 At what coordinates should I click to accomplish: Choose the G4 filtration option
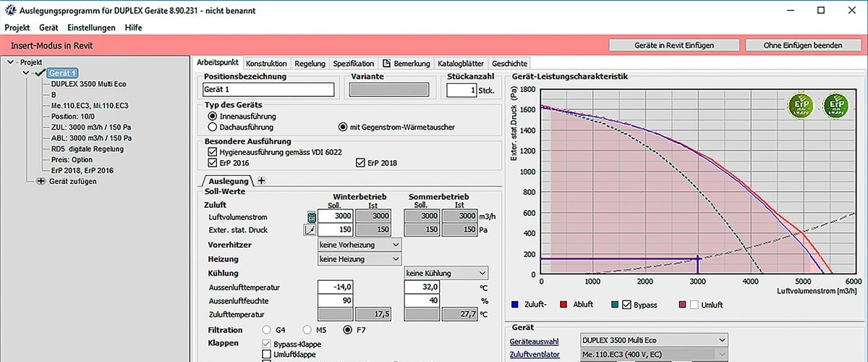point(266,330)
